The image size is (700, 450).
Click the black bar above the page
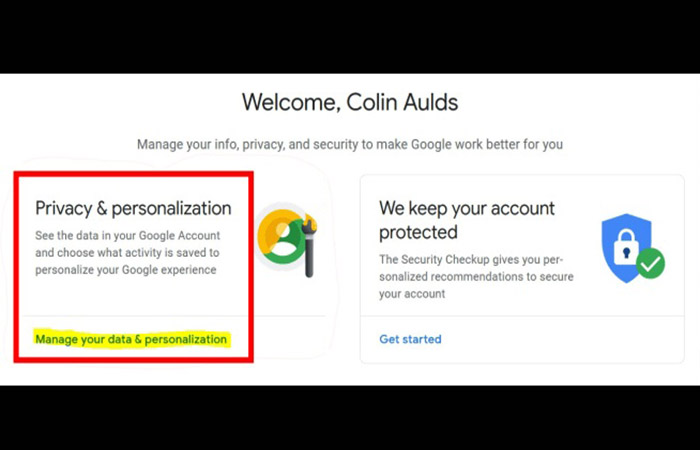click(x=349, y=35)
